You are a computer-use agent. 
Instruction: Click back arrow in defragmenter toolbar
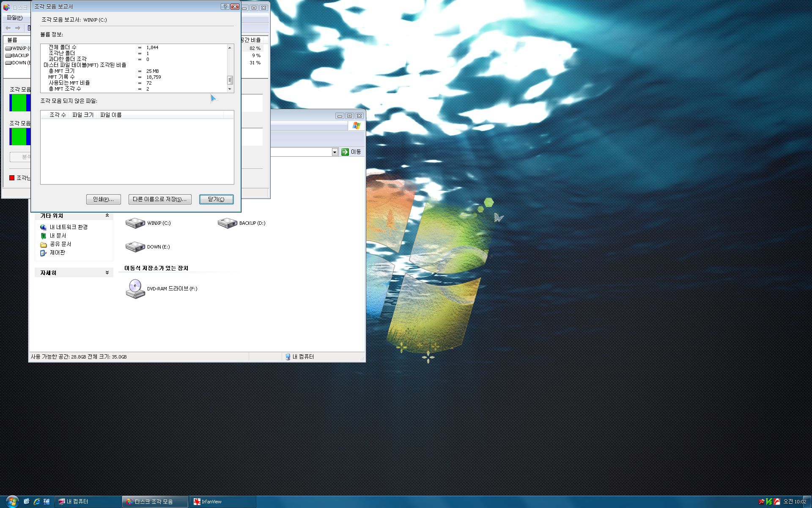[8, 28]
